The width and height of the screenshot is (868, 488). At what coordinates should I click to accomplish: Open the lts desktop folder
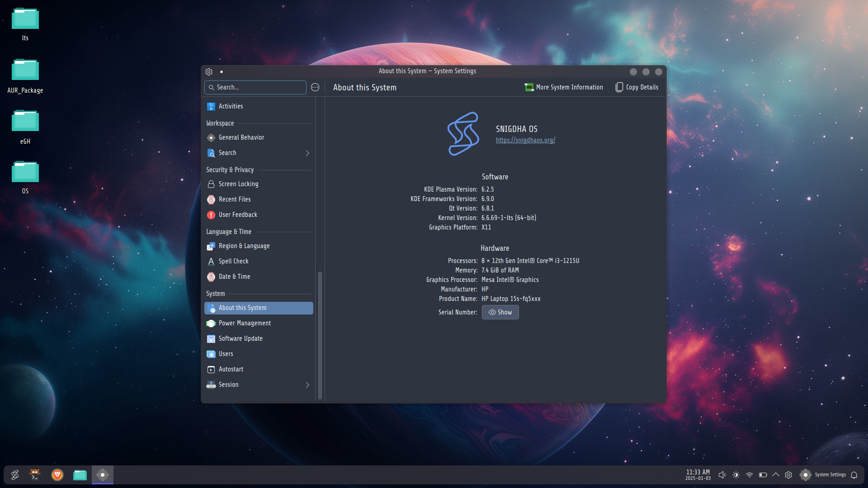pos(25,25)
